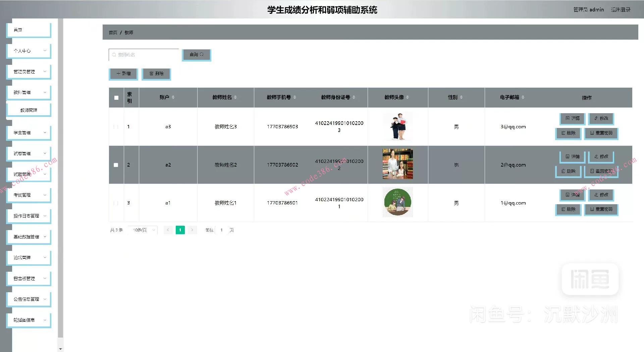Viewport: 644px width, 352px height.
Task: Sort the 性别 column by its sort icon
Action: (x=462, y=97)
